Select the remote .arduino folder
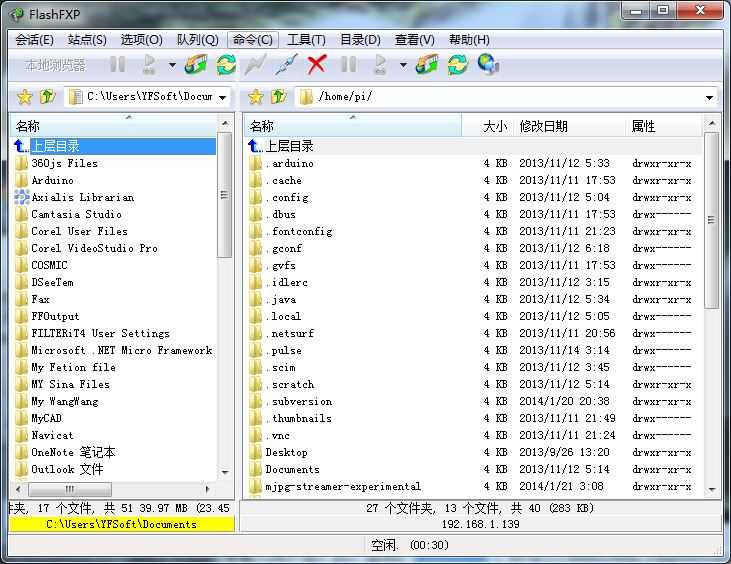Screen dimensions: 731x564 [x=290, y=163]
